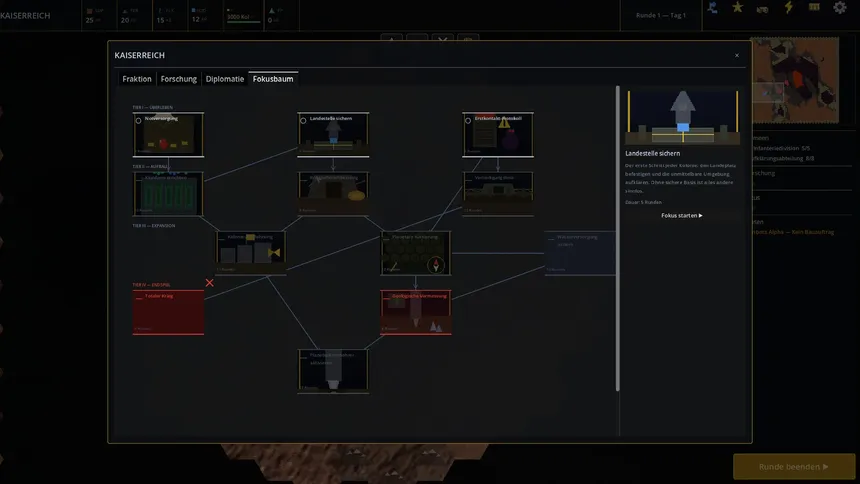Click the star icon in top bar
860x484 pixels.
(x=738, y=8)
